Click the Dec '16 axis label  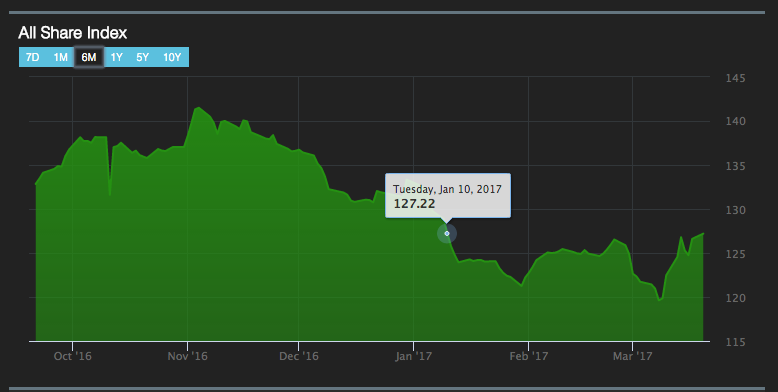[299, 356]
